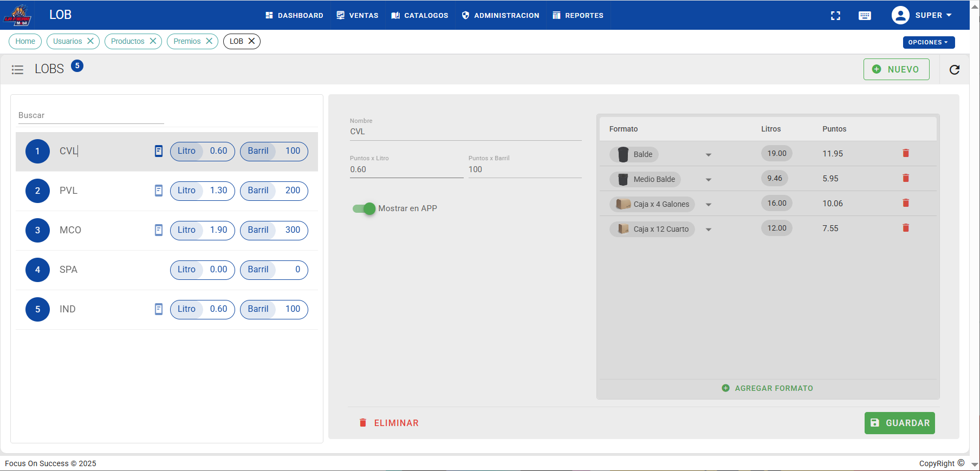Click the hamburger list icon beside LOBS
980x471 pixels.
[x=17, y=69]
